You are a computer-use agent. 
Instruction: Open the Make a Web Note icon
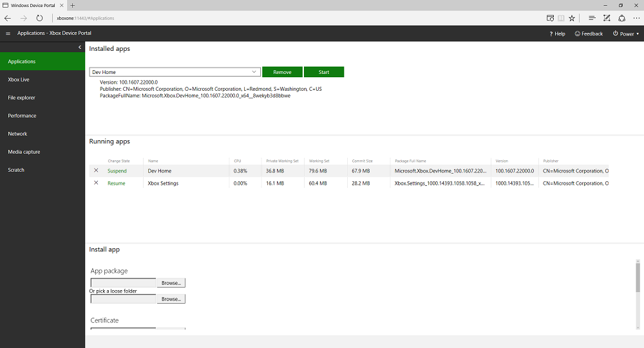(x=607, y=18)
